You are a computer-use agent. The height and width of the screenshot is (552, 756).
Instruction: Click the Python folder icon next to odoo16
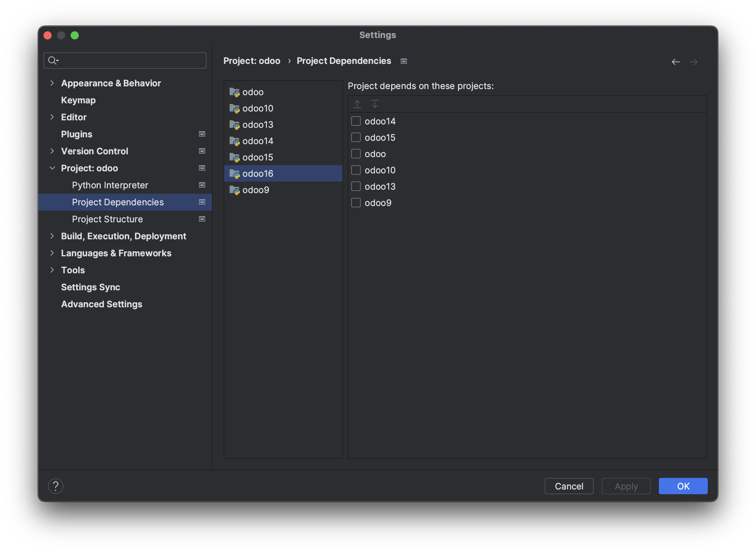pos(235,173)
